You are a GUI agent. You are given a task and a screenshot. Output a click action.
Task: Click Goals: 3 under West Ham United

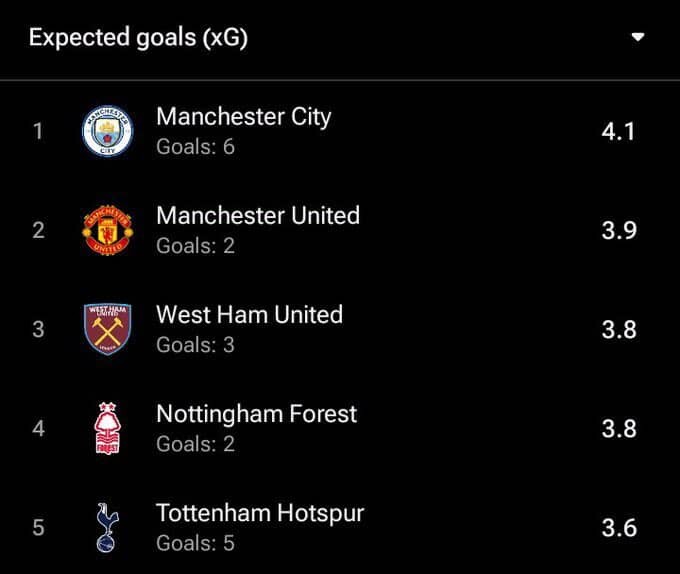(195, 345)
